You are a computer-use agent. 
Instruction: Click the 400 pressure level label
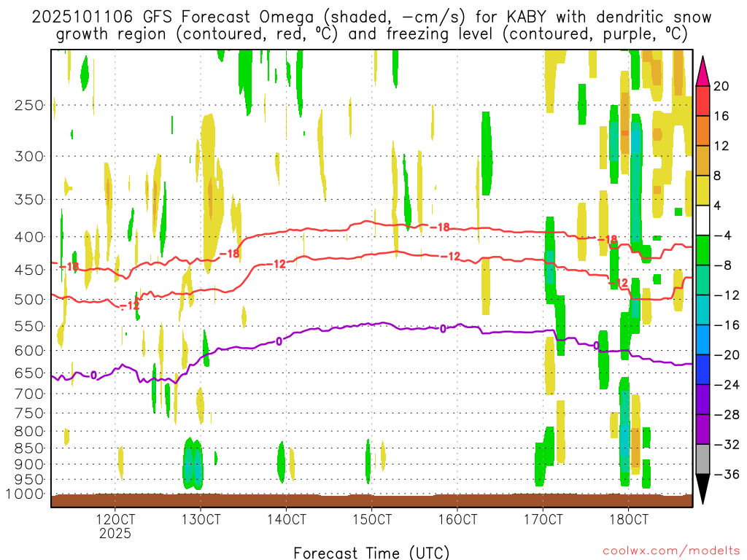click(x=29, y=237)
